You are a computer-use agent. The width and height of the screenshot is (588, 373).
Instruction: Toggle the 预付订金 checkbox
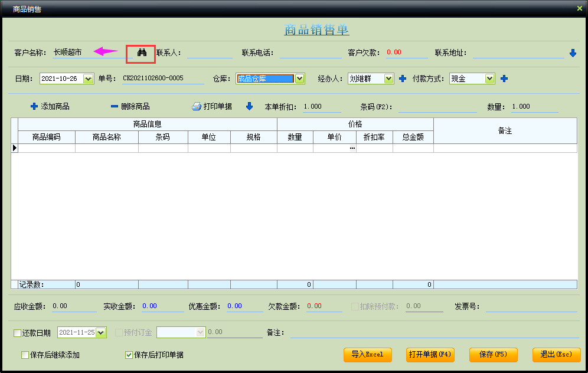pyautogui.click(x=119, y=332)
